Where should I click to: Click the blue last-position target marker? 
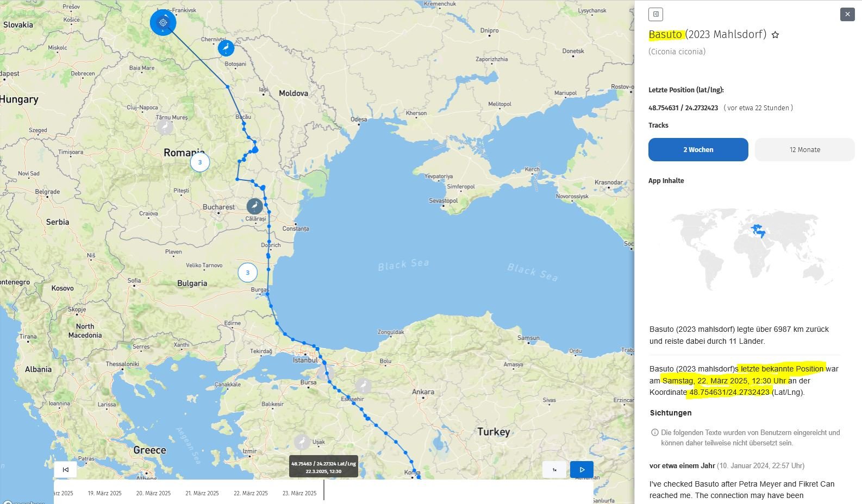point(163,23)
